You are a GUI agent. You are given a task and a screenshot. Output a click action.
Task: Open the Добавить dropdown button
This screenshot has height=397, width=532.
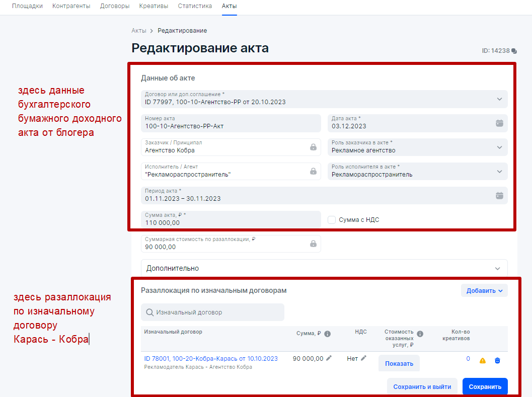[484, 290]
